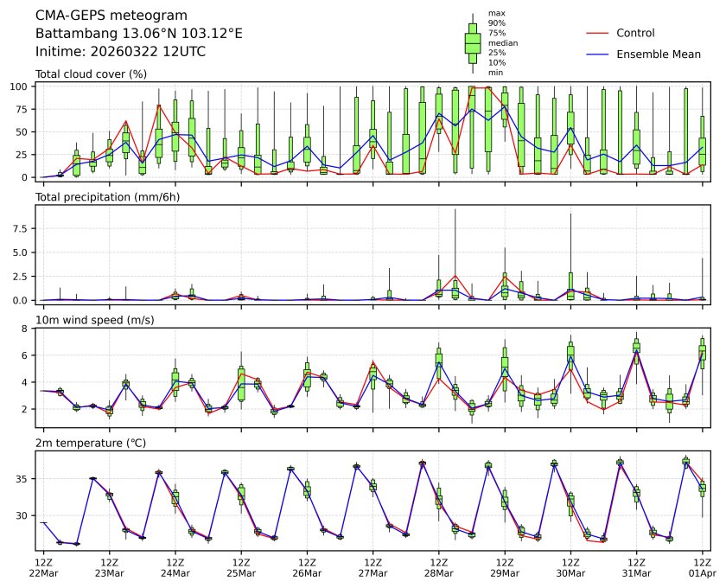Select the "Control" legend label
726x588 pixels.
tap(635, 33)
